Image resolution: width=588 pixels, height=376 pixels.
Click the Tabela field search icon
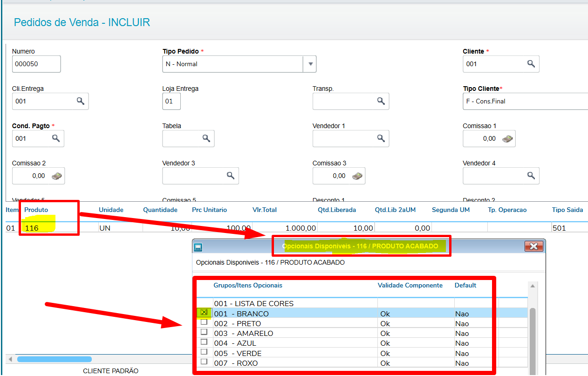click(206, 138)
